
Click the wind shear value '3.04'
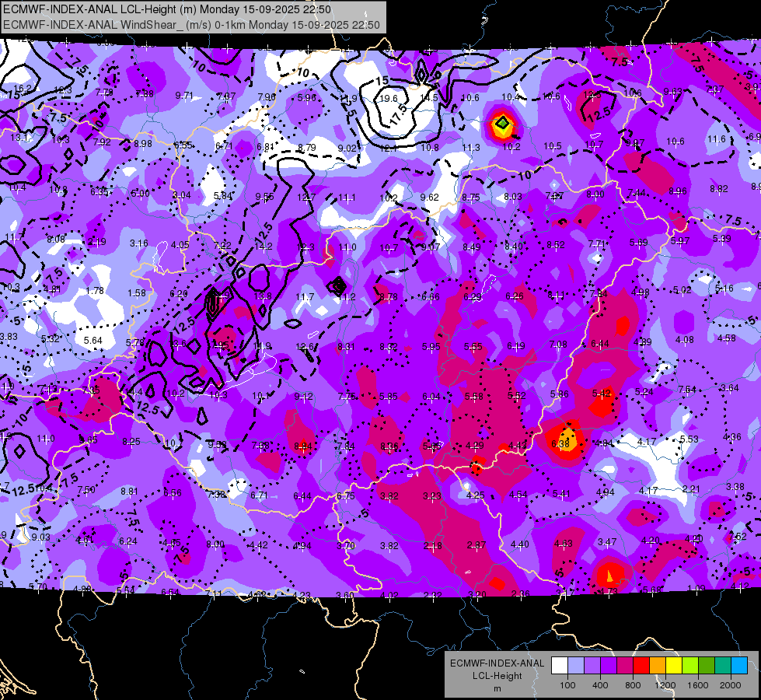point(182,194)
